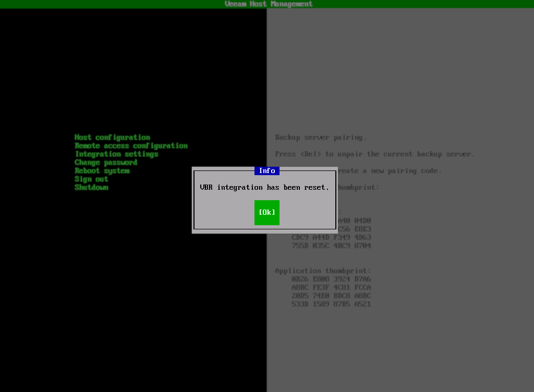Open Integration settings

pos(116,154)
